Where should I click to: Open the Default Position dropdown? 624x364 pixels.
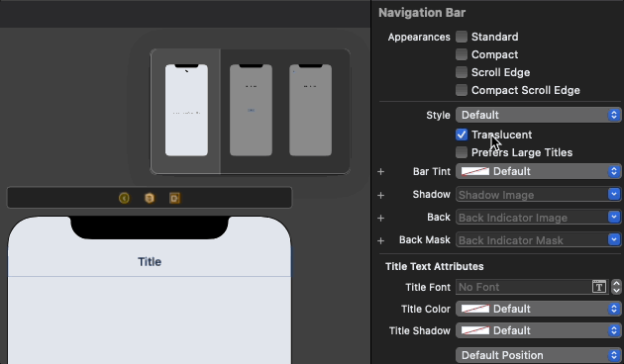click(538, 355)
